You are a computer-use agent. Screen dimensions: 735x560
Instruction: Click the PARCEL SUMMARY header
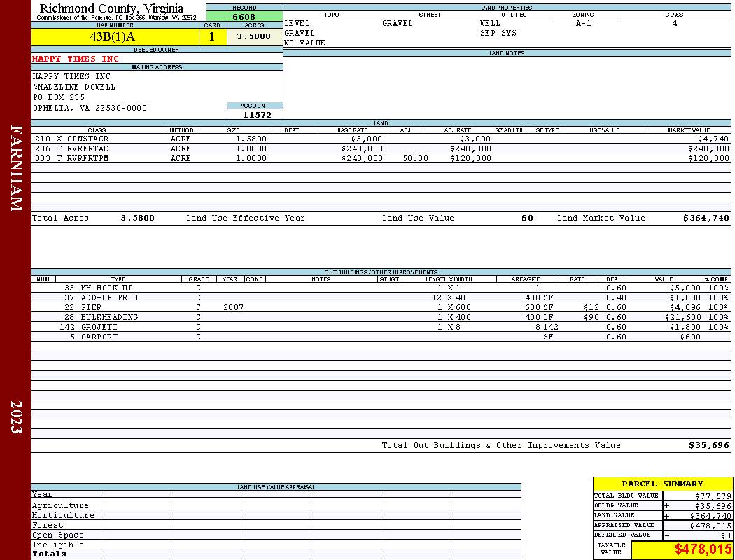click(662, 484)
